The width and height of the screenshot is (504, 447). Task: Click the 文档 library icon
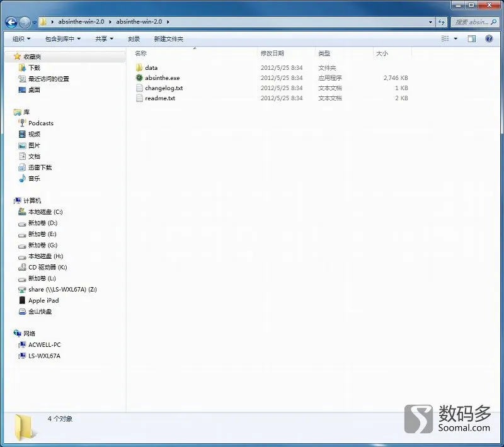pyautogui.click(x=22, y=156)
